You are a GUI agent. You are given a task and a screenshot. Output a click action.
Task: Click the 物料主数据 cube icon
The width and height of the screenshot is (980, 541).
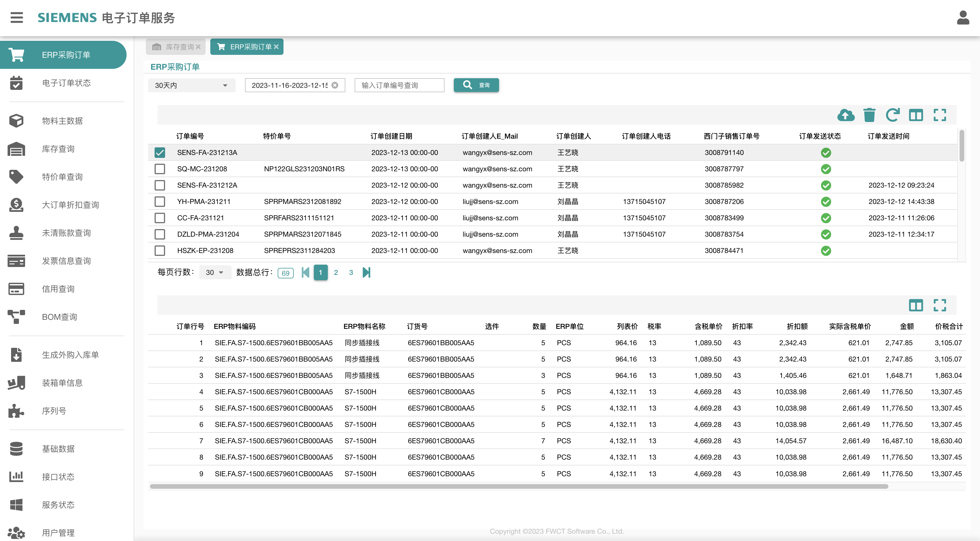click(x=16, y=121)
